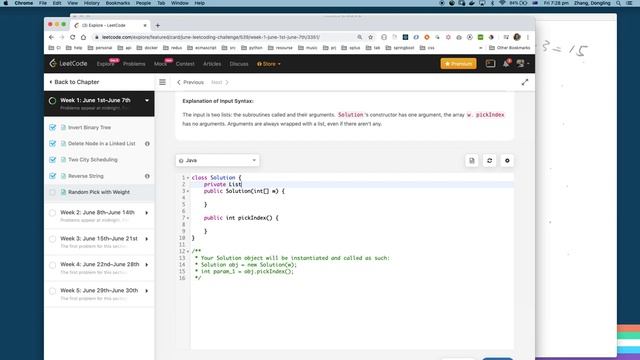
Task: Select the Week 2 progress circle
Action: [52, 213]
